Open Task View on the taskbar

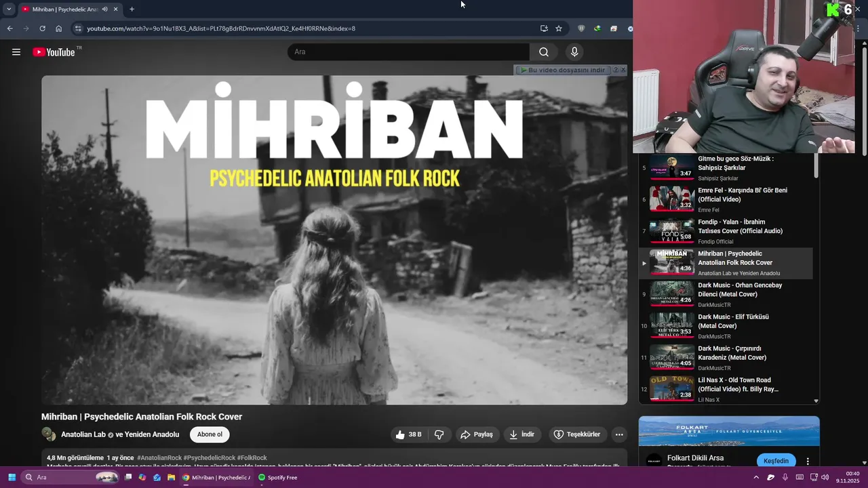coord(128,477)
